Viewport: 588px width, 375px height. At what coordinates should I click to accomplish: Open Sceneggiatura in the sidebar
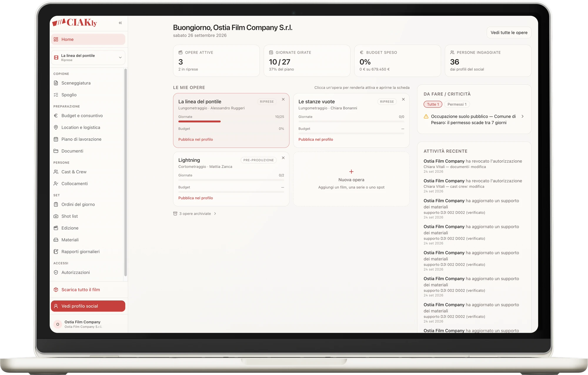pyautogui.click(x=87, y=83)
